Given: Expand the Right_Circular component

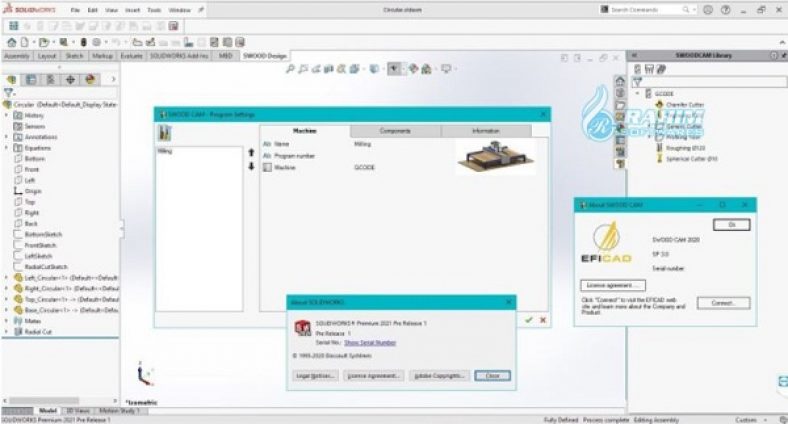Looking at the screenshot, I should (7, 288).
